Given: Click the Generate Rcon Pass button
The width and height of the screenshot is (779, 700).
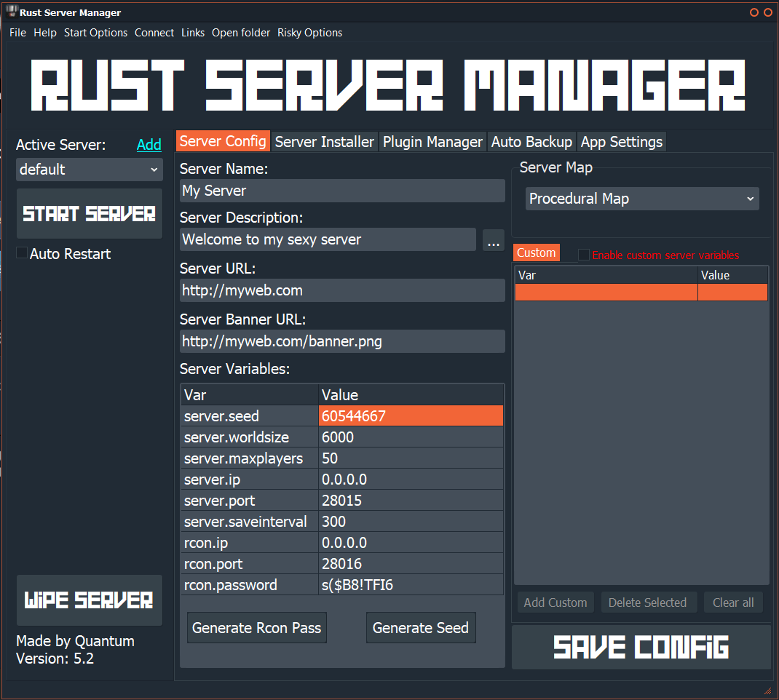Looking at the screenshot, I should [x=257, y=627].
